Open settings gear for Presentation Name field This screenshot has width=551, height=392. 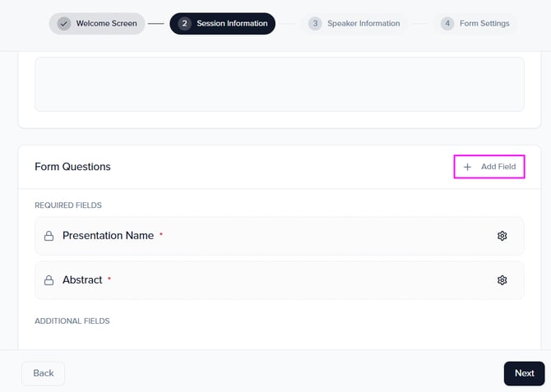502,236
